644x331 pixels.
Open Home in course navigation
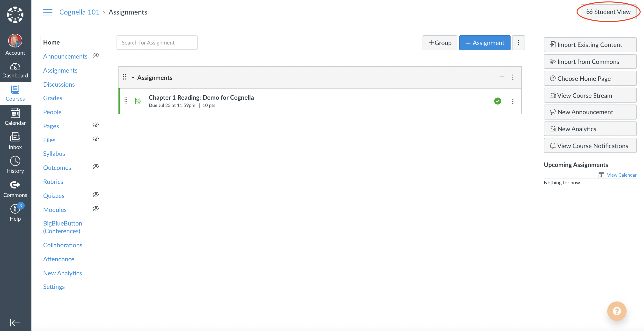click(x=51, y=42)
